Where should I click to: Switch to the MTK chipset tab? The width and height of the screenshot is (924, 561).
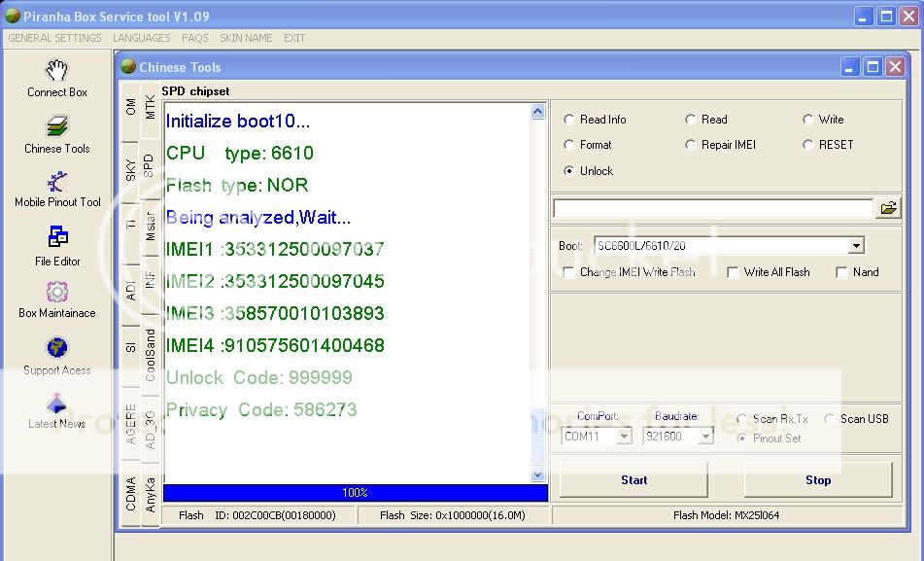(x=151, y=108)
